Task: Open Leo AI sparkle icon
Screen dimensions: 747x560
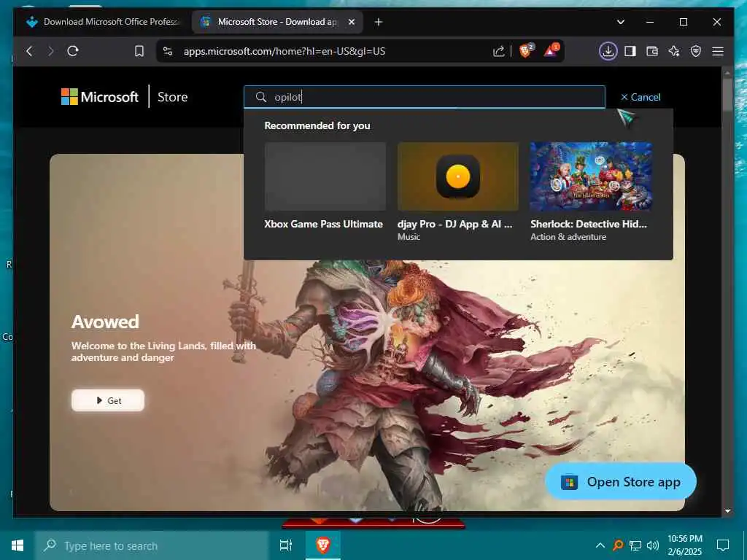Action: pyautogui.click(x=673, y=51)
